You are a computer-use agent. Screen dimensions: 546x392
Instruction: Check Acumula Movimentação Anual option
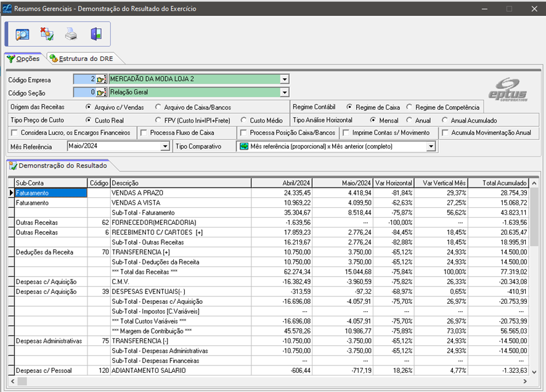coord(445,133)
